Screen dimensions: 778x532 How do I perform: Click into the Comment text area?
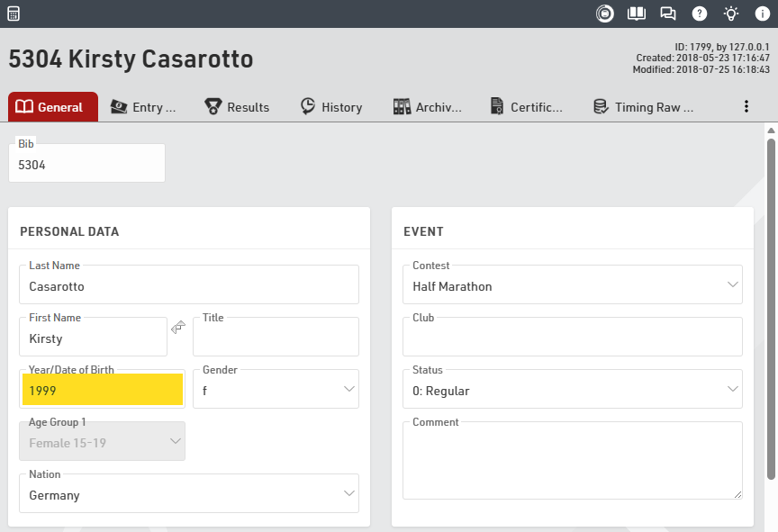pos(572,461)
